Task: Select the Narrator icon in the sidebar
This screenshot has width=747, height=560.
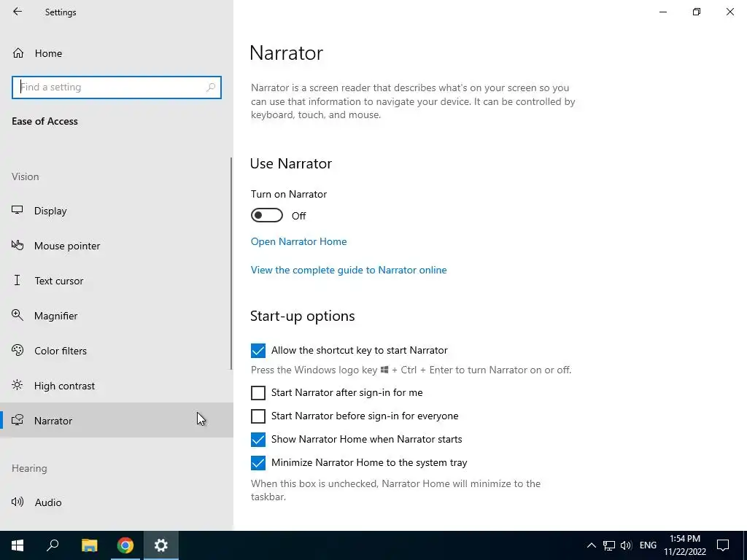Action: (x=18, y=420)
